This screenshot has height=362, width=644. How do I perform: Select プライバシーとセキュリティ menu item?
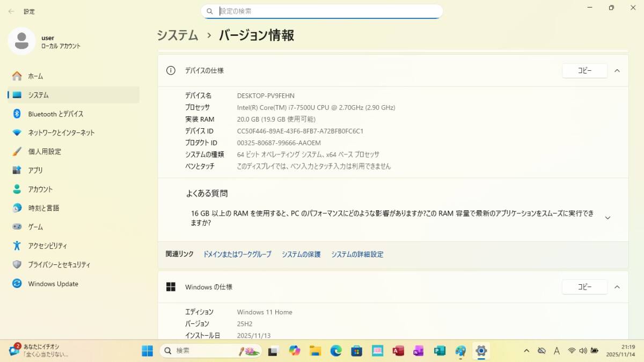click(x=59, y=265)
